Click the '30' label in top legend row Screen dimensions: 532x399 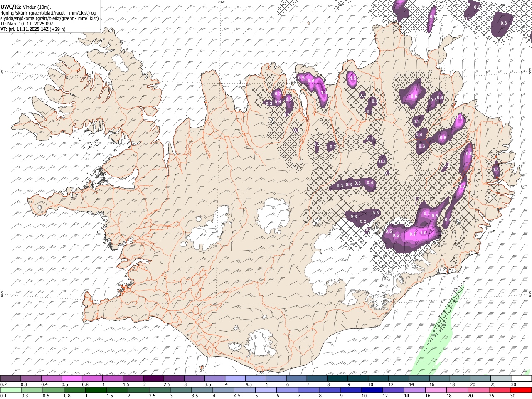point(514,384)
